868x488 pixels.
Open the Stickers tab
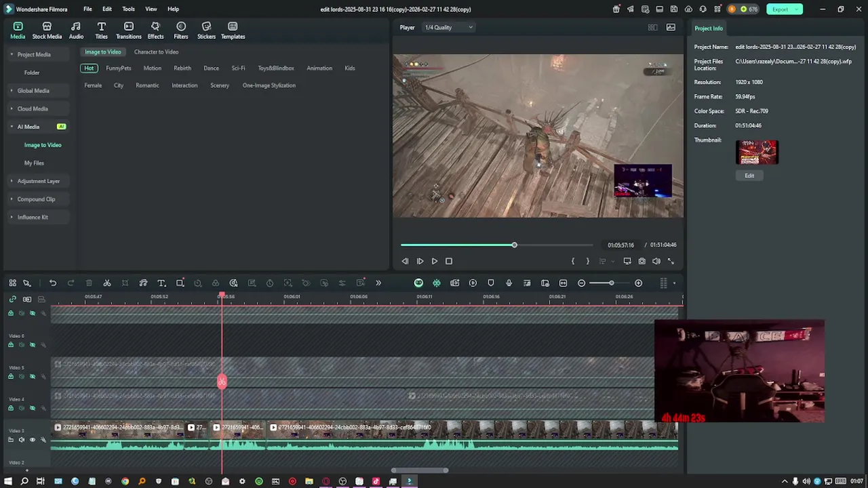[206, 30]
